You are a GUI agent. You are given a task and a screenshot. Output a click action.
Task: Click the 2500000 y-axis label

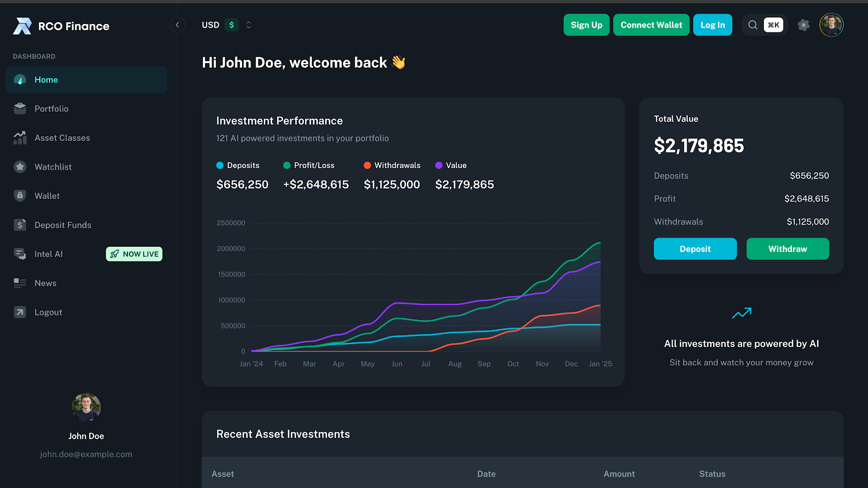pyautogui.click(x=231, y=223)
